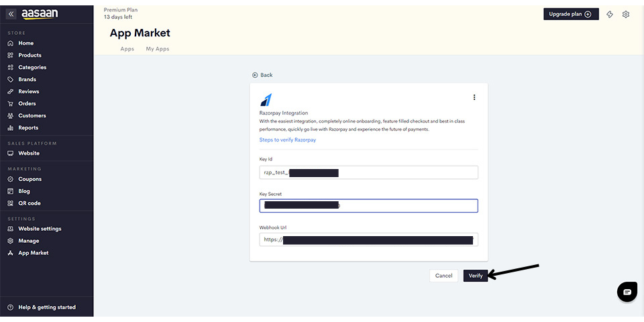Click into the Key Secret field

pyautogui.click(x=368, y=206)
